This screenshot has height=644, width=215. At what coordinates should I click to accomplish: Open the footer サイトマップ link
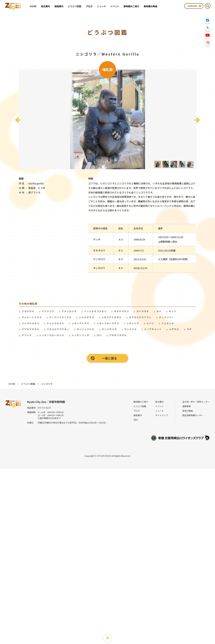point(161,415)
